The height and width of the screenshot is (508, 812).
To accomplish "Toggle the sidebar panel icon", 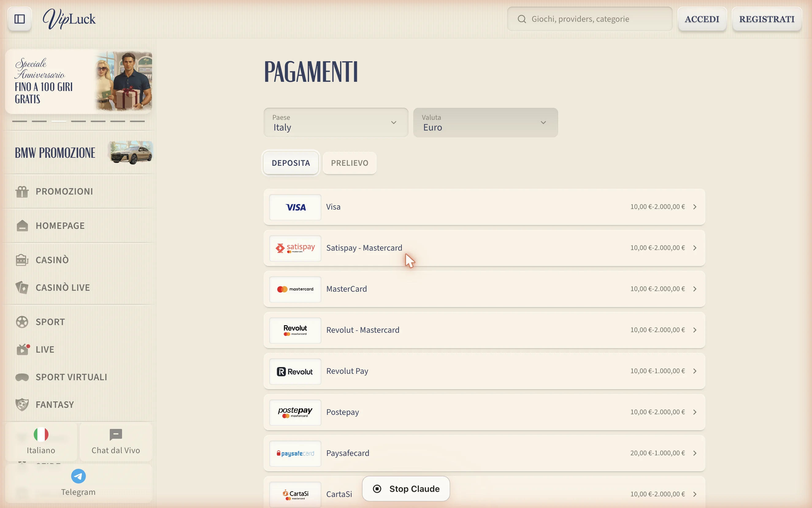I will (20, 19).
